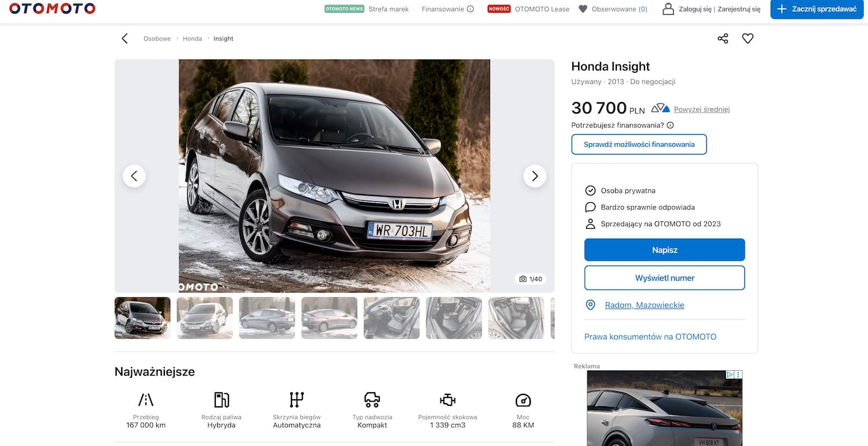Click Automatyczna gearbox value

pyautogui.click(x=297, y=425)
